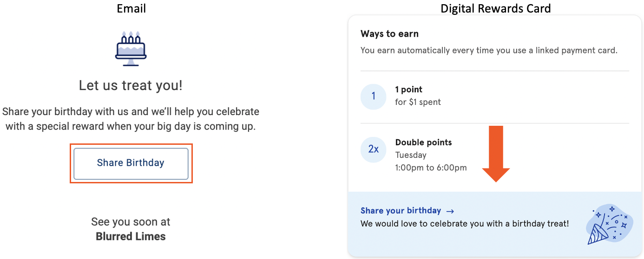The image size is (644, 259).
Task: Click the "1:00pm to 6:00pm" time text
Action: point(431,168)
